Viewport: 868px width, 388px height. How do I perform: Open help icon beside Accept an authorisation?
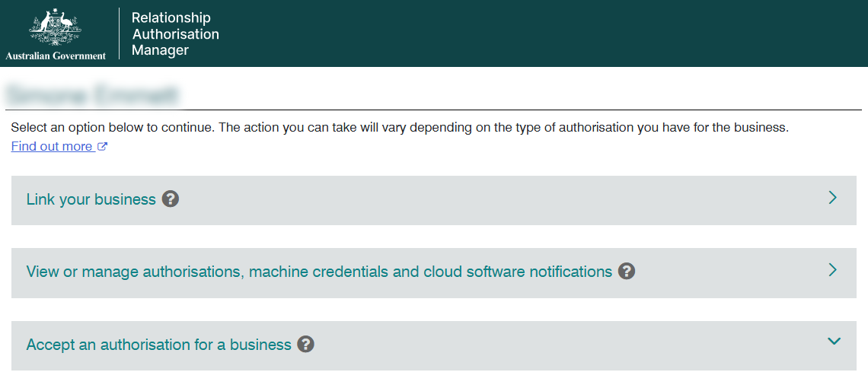pos(305,345)
